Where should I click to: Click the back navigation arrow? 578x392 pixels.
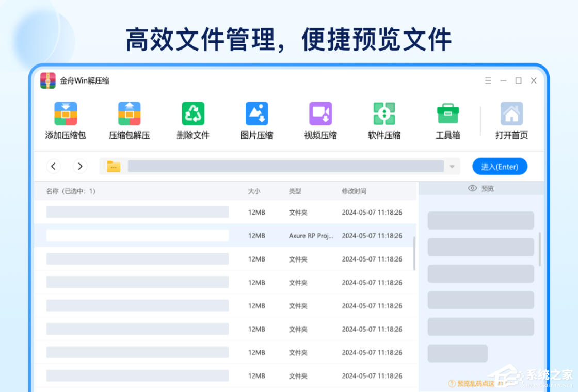[x=54, y=166]
